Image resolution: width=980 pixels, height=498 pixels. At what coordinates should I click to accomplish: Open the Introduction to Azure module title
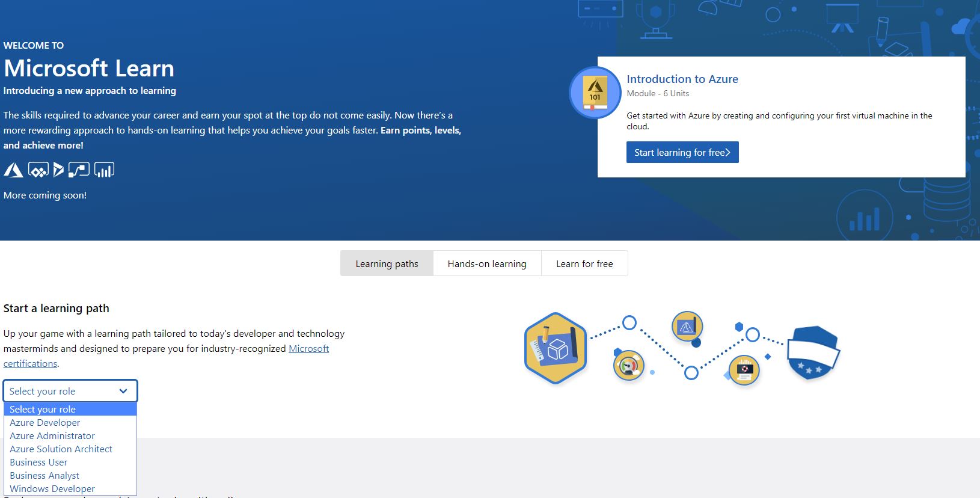682,79
